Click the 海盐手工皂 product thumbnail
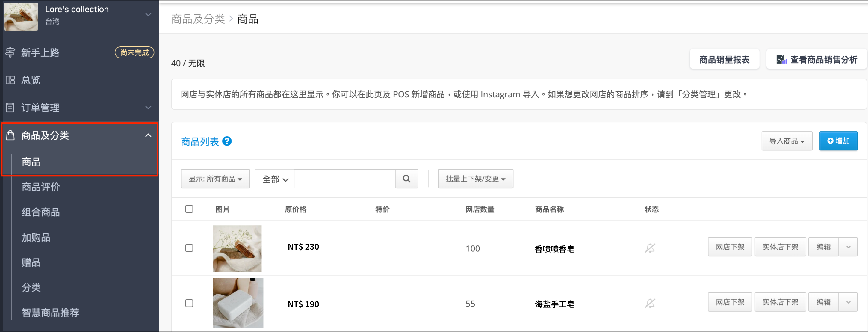 coord(238,303)
